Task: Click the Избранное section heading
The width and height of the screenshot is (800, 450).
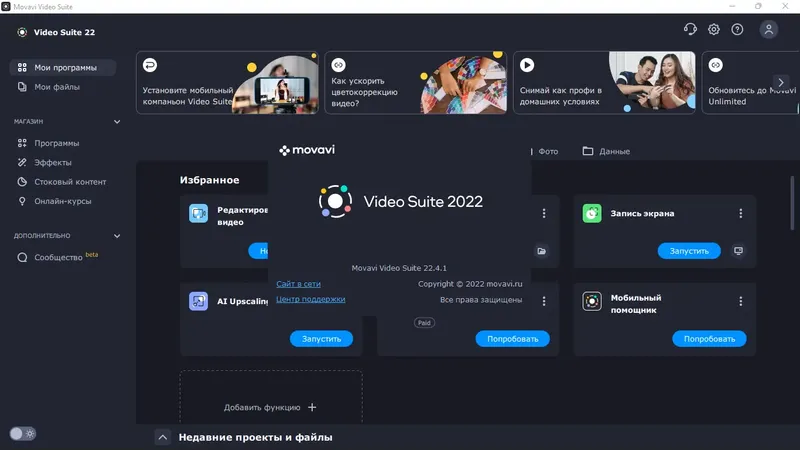Action: (x=209, y=180)
